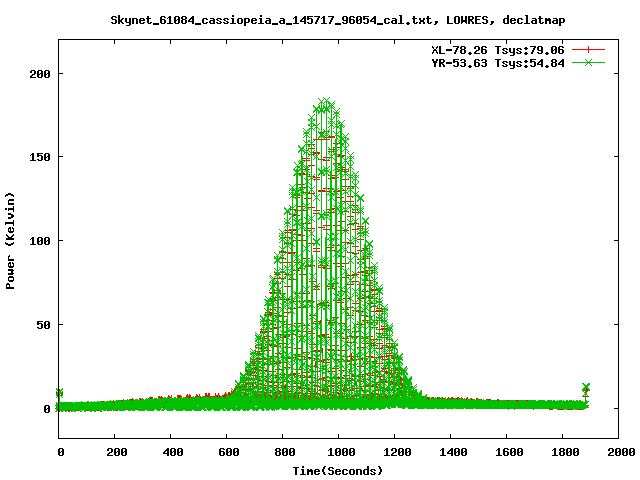This screenshot has height=480, width=640.
Task: Click the 400 tick label on x-axis
Action: coord(171,453)
